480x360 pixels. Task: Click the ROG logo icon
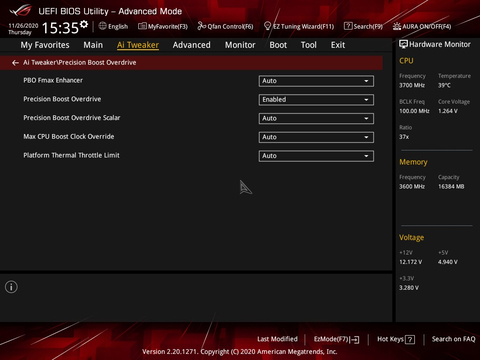[x=20, y=11]
